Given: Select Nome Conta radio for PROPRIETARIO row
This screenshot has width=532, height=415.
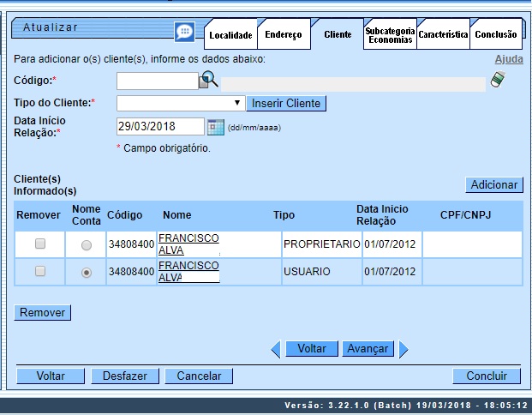Looking at the screenshot, I should pos(86,245).
